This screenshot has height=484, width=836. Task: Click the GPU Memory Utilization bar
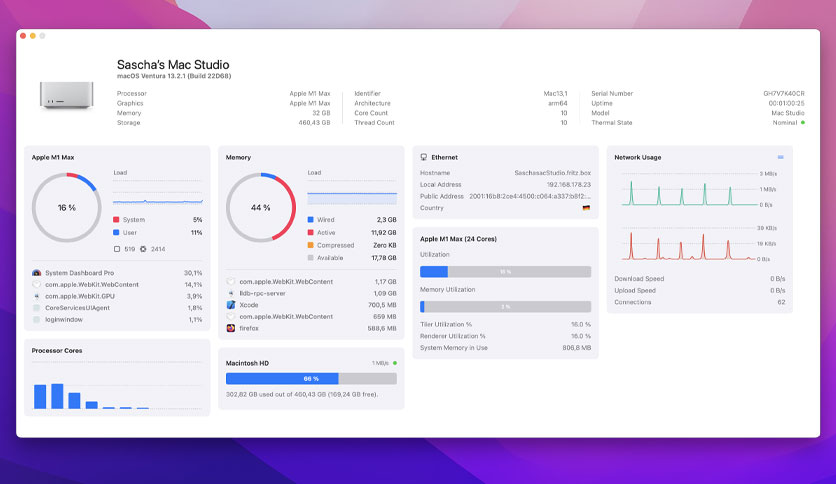pos(505,306)
